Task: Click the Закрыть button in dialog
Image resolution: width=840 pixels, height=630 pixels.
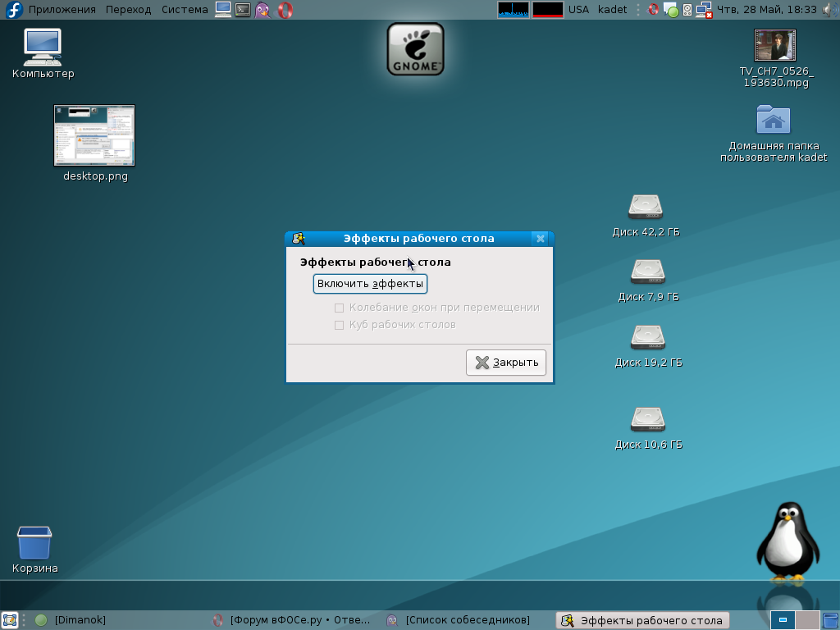Action: pyautogui.click(x=506, y=363)
